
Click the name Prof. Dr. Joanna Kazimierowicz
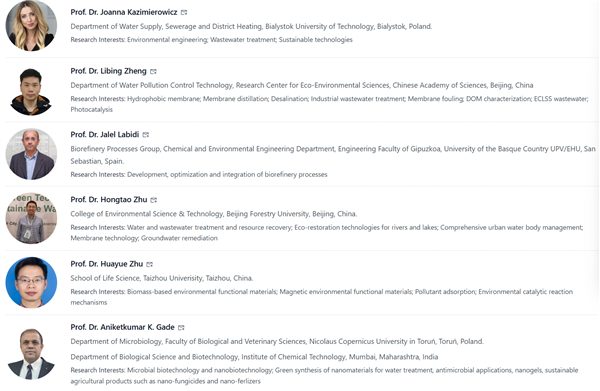point(124,12)
